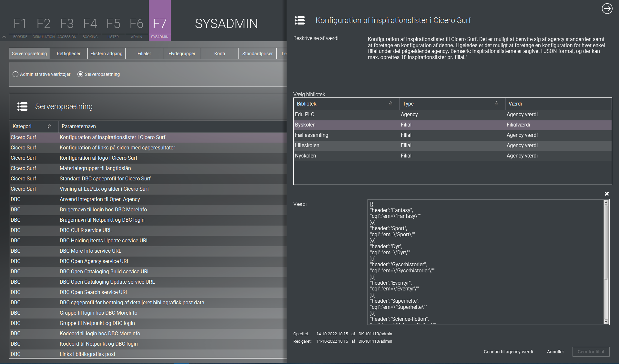Select Konfiguration af logo i Cicero Surf
Screen dimensions: 619x364
(x=148, y=158)
